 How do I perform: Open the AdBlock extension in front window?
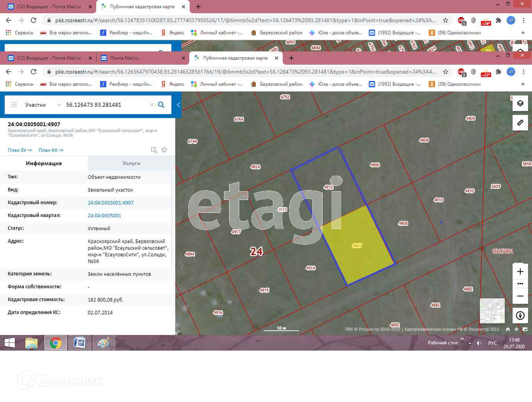point(461,72)
